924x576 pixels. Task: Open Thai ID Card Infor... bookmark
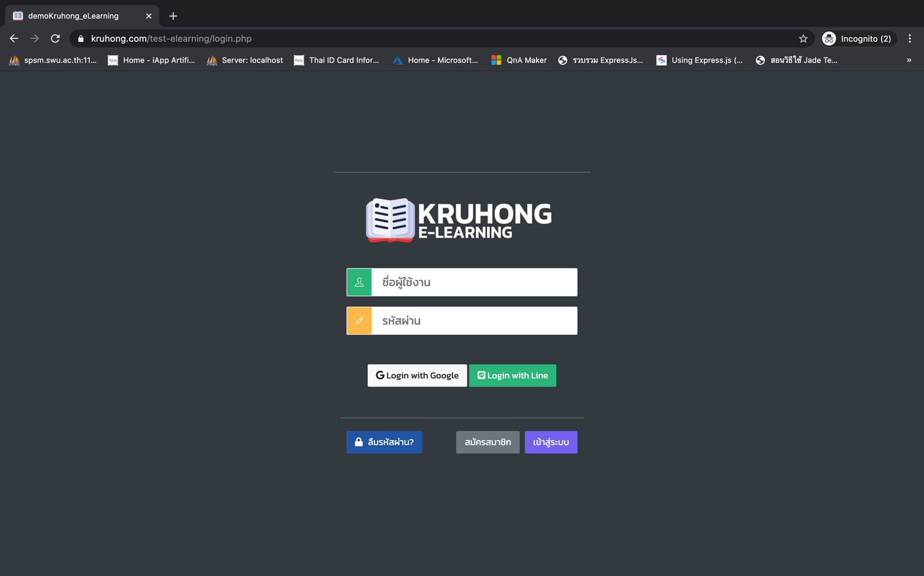337,60
